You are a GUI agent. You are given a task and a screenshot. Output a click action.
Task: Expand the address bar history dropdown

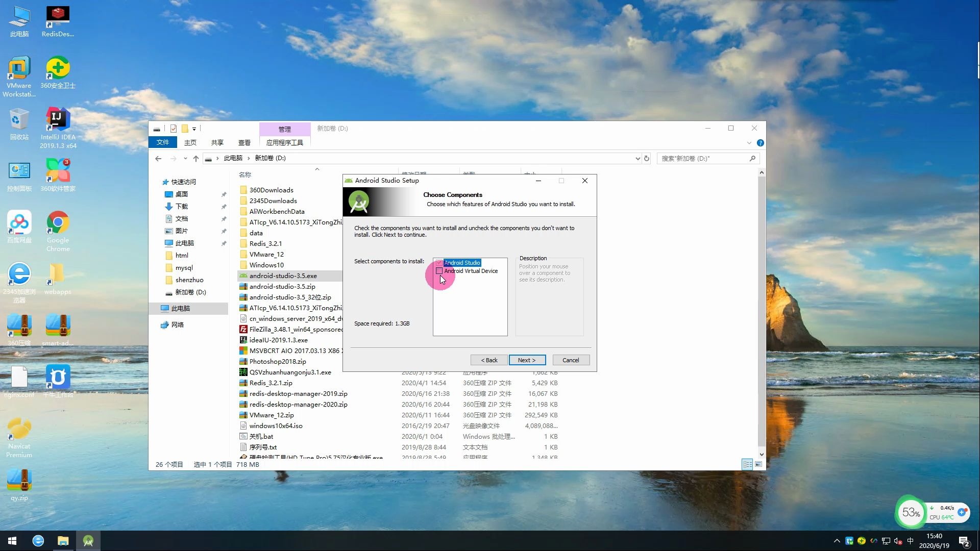(x=638, y=159)
